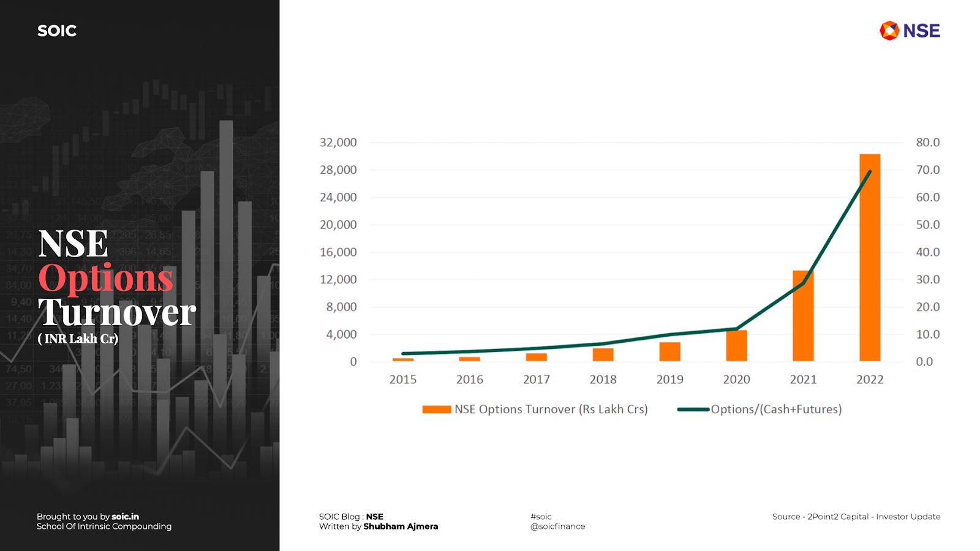Click the white 'NSE' title word
The width and height of the screenshot is (980, 551).
73,244
